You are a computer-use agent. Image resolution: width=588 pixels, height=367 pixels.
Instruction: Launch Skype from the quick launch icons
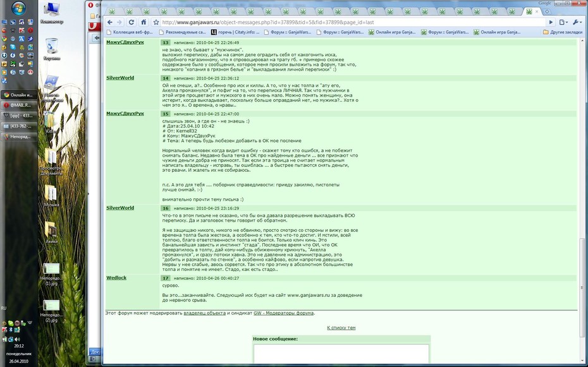pos(13,47)
